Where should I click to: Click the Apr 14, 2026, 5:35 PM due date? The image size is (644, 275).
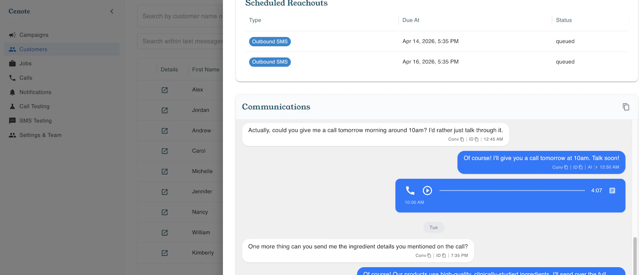pyautogui.click(x=430, y=41)
